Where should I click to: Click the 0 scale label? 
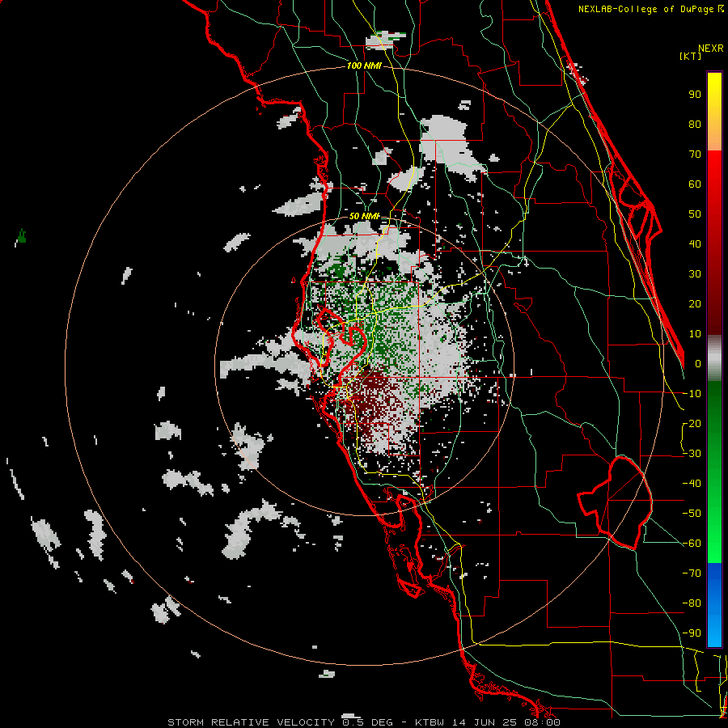pyautogui.click(x=698, y=363)
